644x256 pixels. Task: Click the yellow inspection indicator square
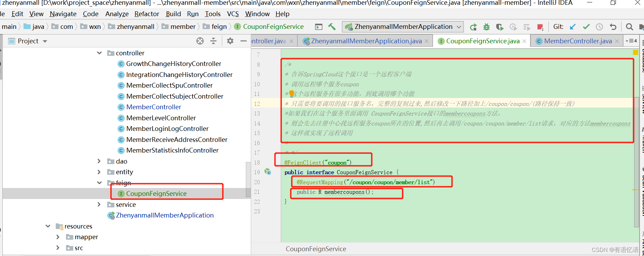(x=635, y=53)
